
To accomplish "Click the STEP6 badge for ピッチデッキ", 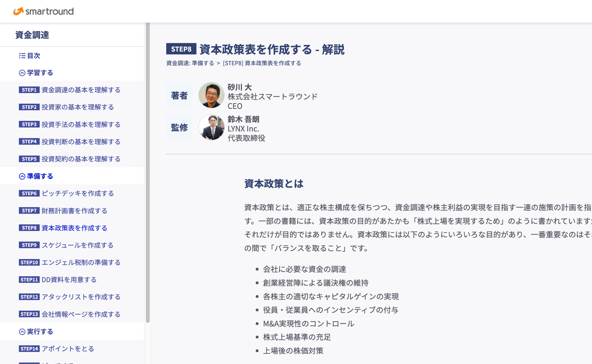I will coord(29,193).
